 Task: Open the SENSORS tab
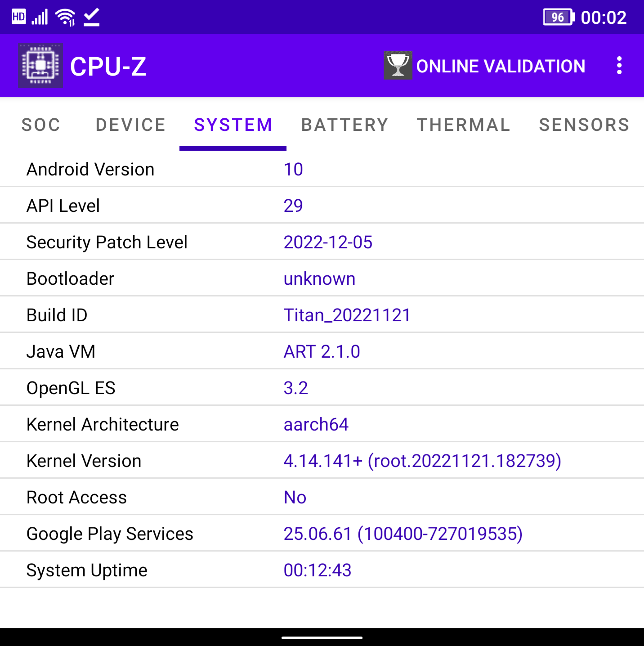[583, 125]
